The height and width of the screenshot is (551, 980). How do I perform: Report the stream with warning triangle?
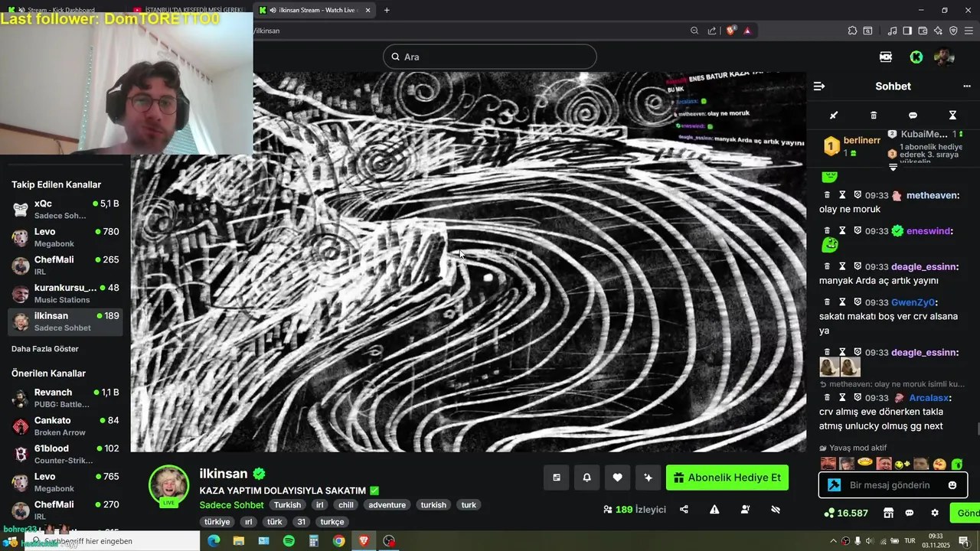(714, 510)
